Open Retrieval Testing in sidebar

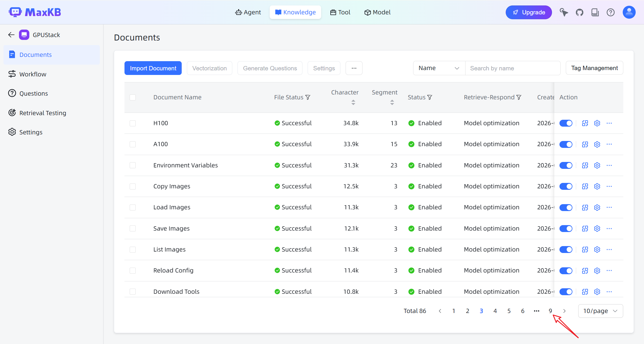click(43, 113)
